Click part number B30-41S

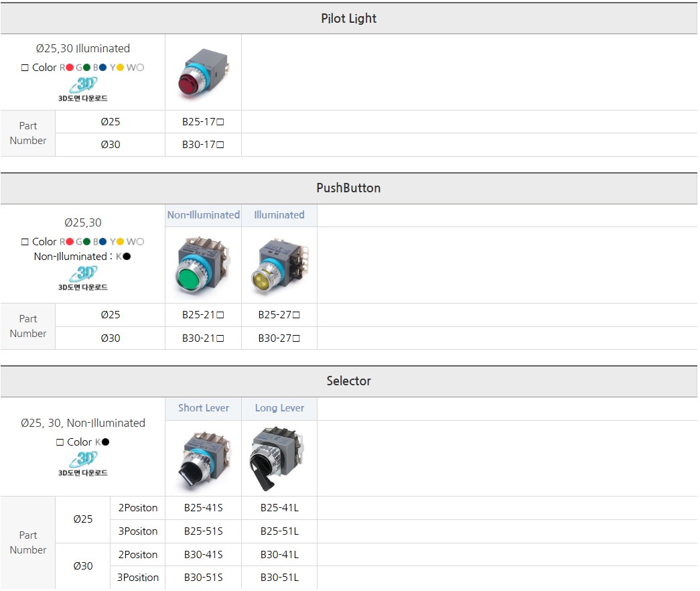pos(203,554)
